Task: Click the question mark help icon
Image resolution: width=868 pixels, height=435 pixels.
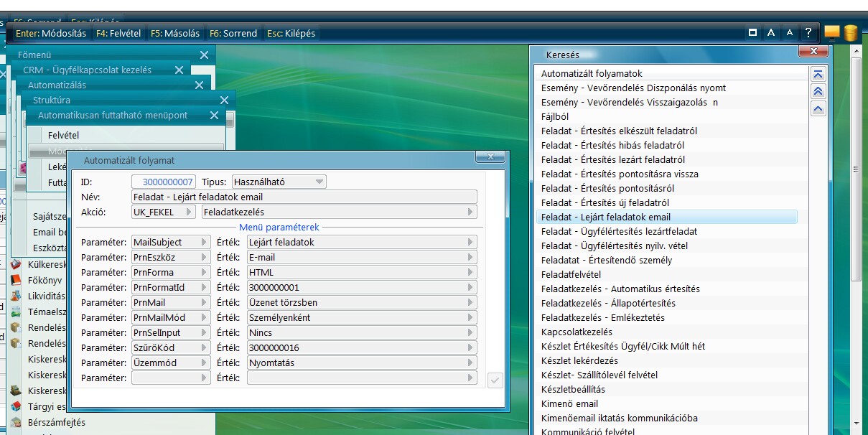Action: click(808, 32)
